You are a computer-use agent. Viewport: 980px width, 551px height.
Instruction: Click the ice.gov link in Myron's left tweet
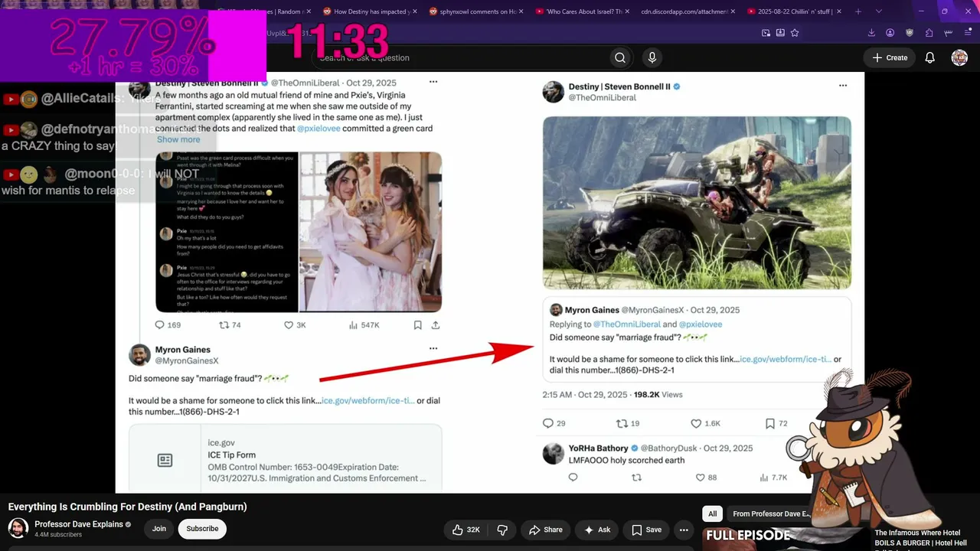[367, 401]
